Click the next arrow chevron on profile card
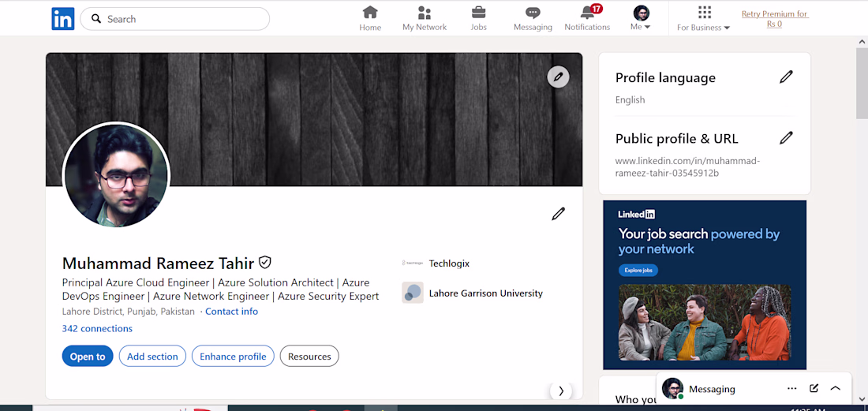Image resolution: width=868 pixels, height=411 pixels. (561, 391)
